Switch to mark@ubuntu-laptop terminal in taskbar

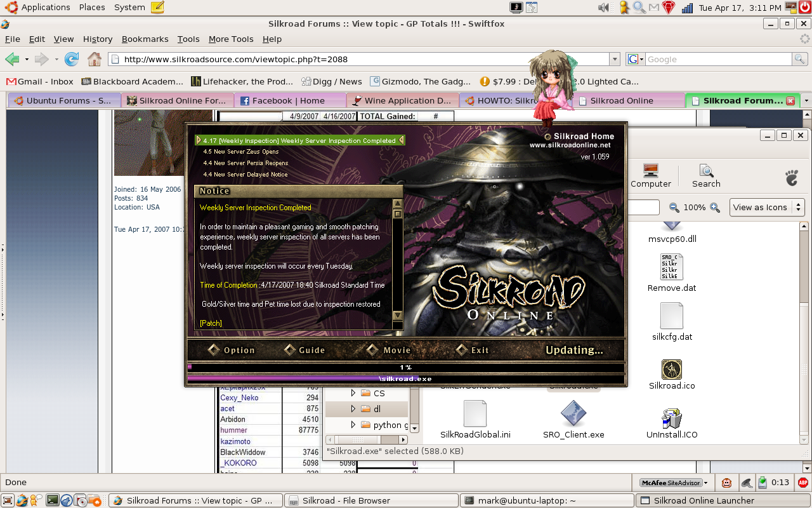tap(547, 500)
